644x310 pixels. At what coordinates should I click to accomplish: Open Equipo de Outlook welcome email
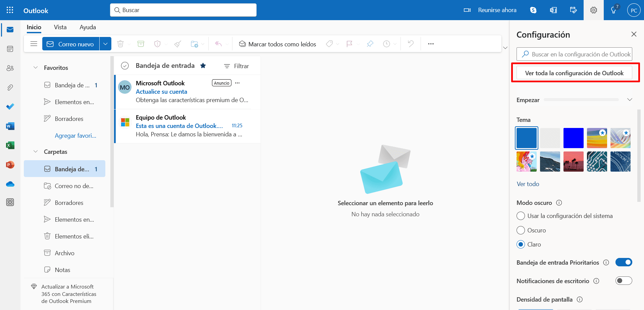pyautogui.click(x=188, y=126)
